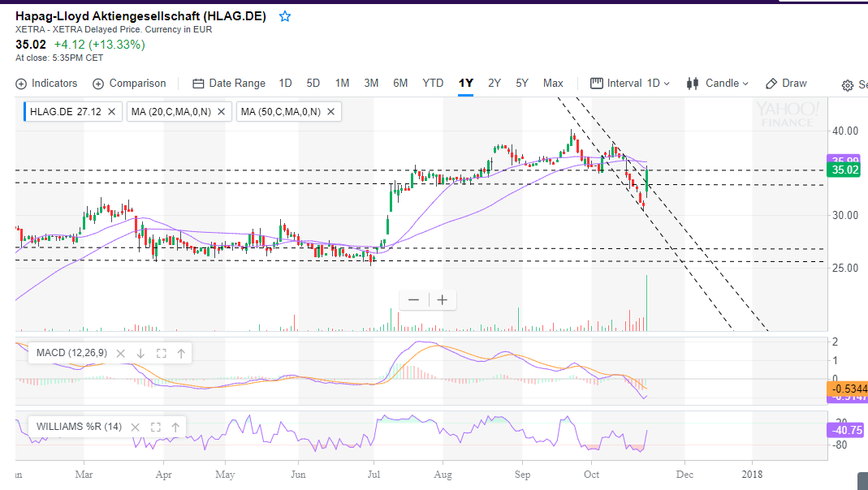Image resolution: width=868 pixels, height=490 pixels.
Task: Move Williams %R panel up
Action: coord(175,427)
